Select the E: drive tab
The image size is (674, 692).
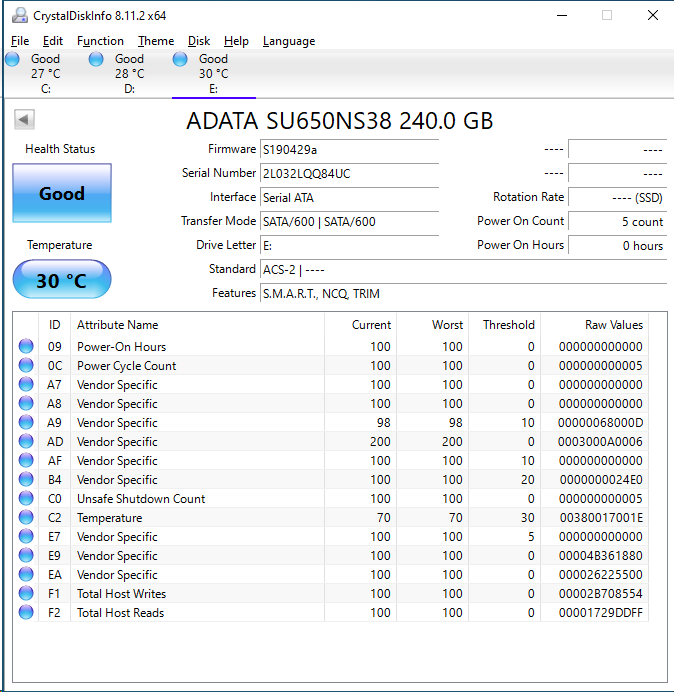pyautogui.click(x=213, y=74)
